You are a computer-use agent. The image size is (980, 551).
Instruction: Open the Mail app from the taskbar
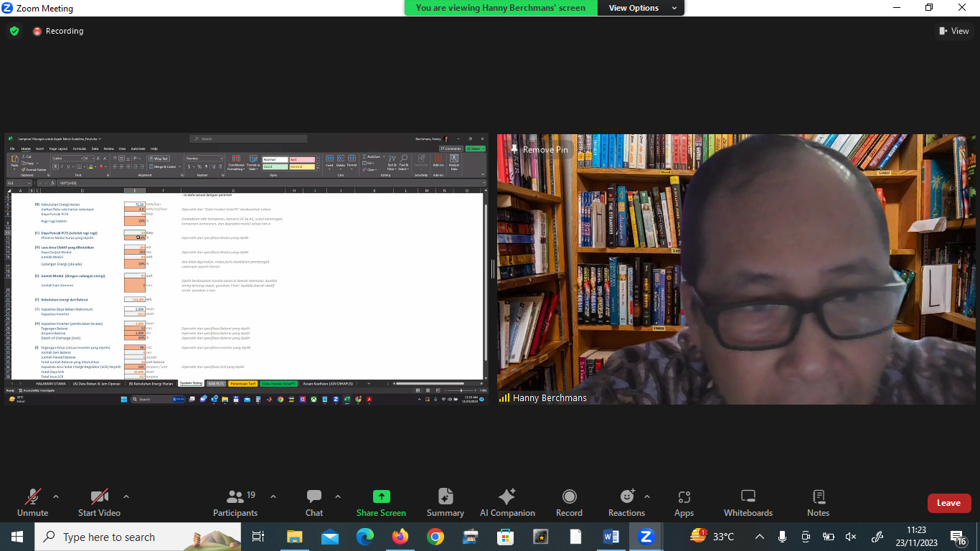329,537
